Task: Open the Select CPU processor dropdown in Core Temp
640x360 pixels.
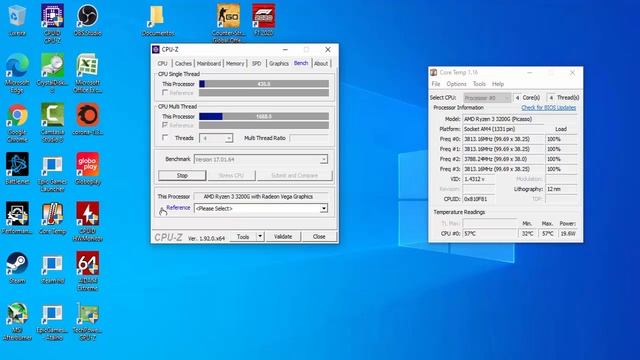Action: click(487, 98)
